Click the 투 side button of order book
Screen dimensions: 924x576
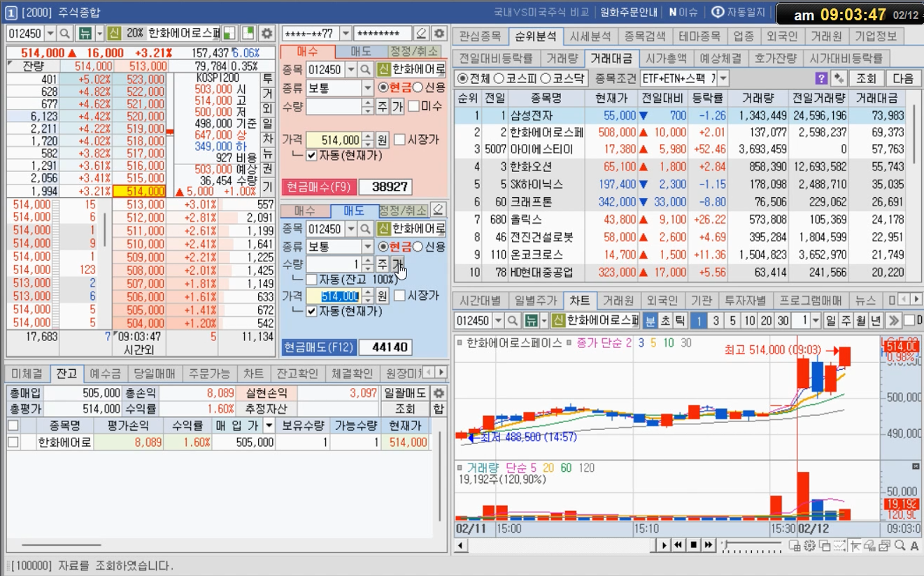(x=267, y=78)
